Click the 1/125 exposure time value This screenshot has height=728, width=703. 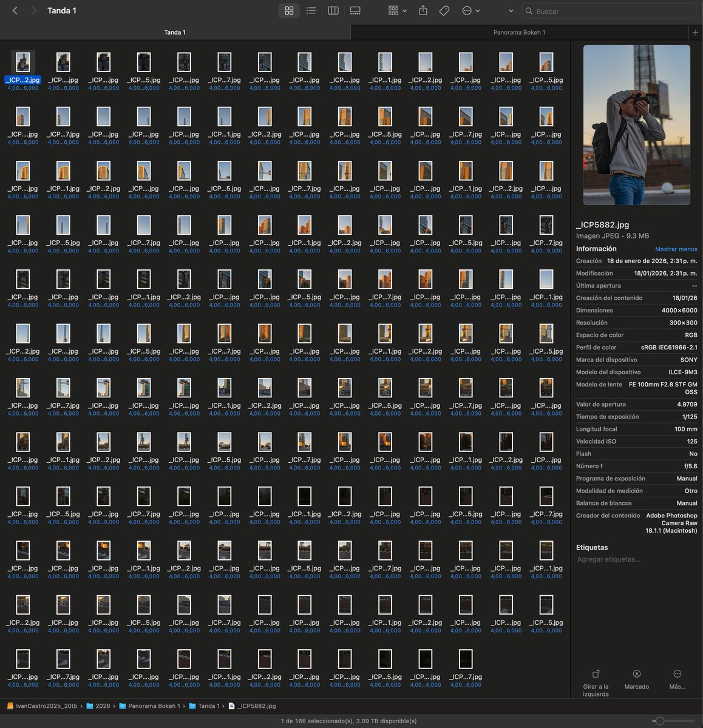(690, 417)
